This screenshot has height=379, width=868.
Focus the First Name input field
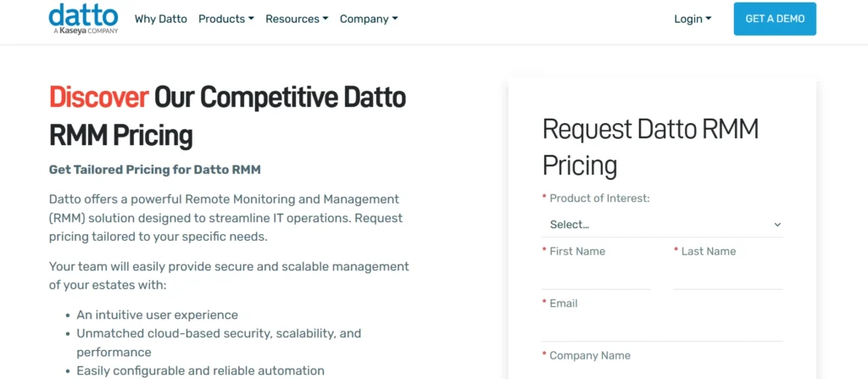point(596,276)
